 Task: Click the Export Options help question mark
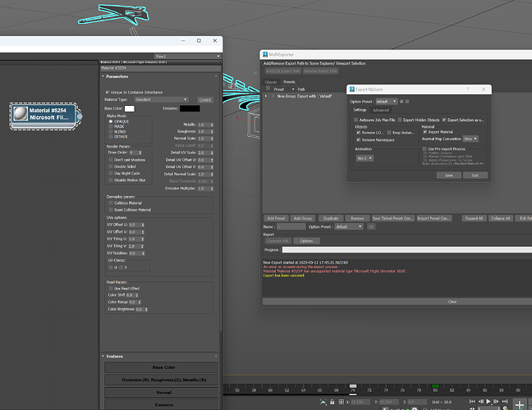[x=468, y=89]
